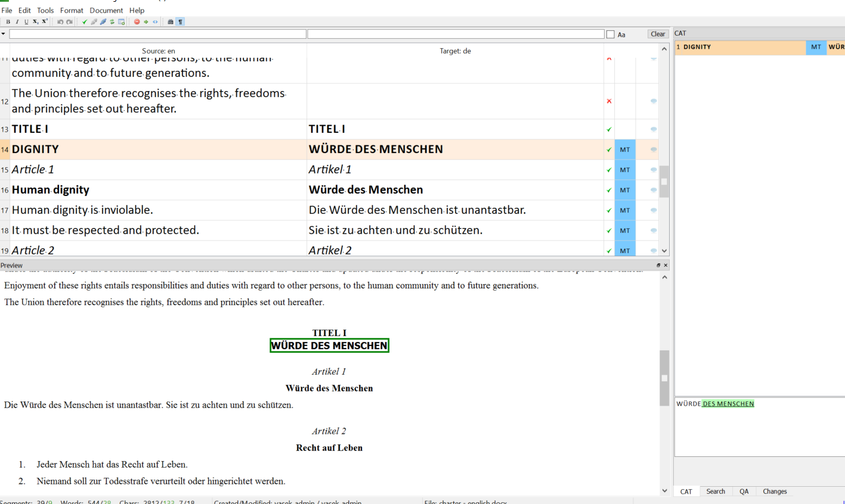Enable the Aa case-sensitive checkbox
845x504 pixels.
pyautogui.click(x=610, y=35)
